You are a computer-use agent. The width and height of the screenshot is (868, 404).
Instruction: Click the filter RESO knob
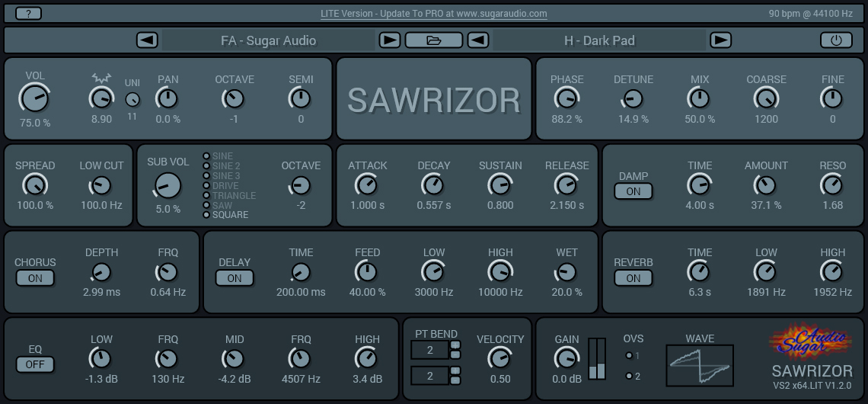coord(832,185)
